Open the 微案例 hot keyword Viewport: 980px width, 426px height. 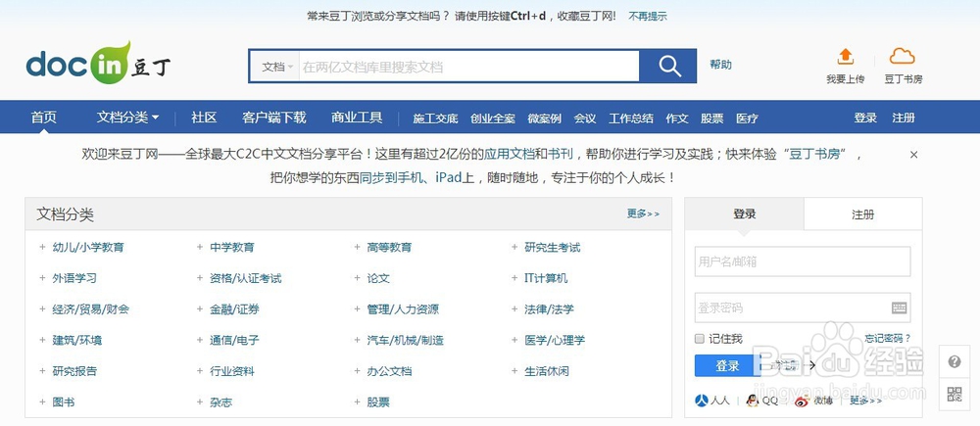click(544, 118)
